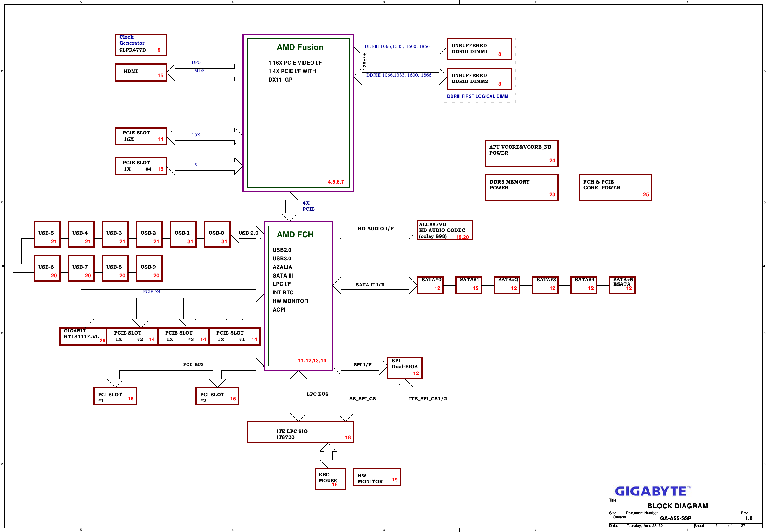768x532 pixels.
Task: Click the AMD FCH title
Action: tap(295, 235)
